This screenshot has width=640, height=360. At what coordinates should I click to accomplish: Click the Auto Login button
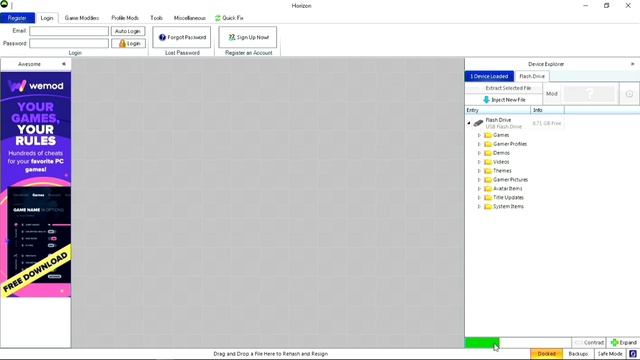coord(128,31)
